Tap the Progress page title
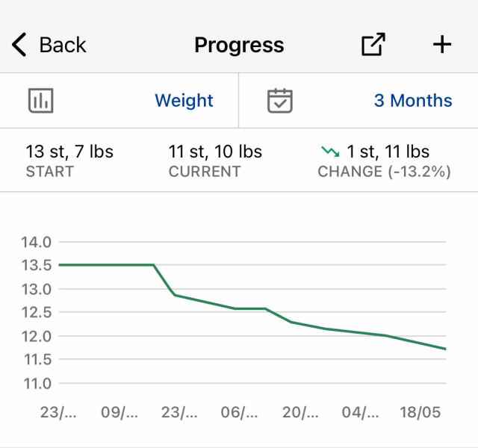 239,45
